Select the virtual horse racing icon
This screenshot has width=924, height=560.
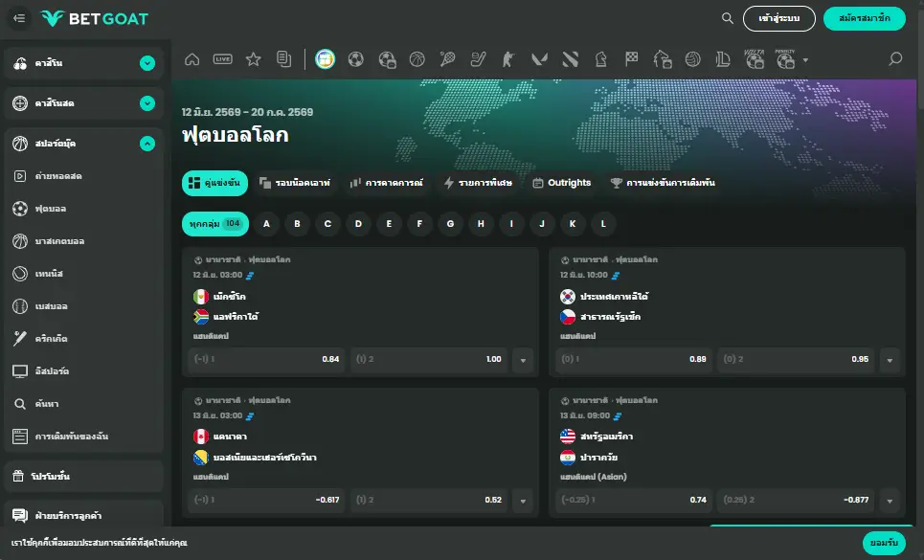663,59
